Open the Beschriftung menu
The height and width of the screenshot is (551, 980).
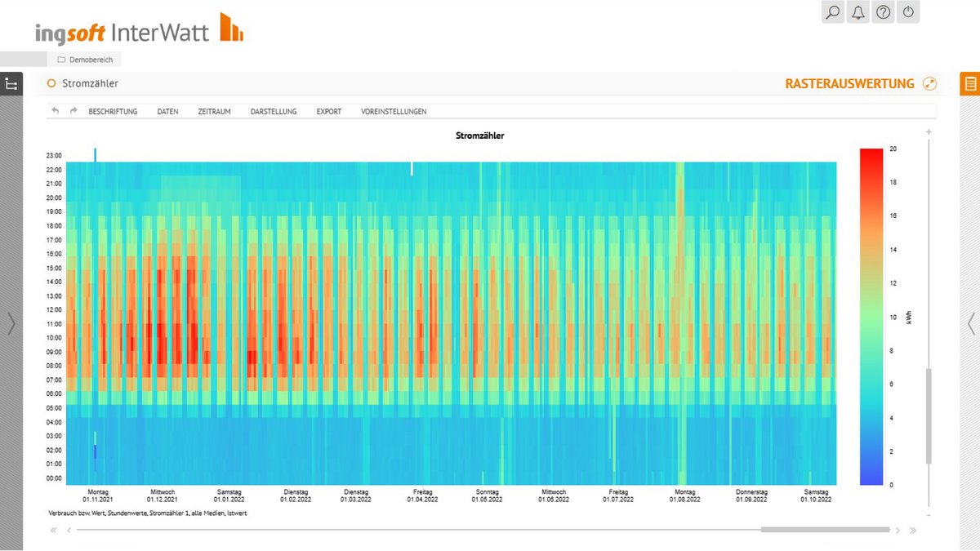point(113,112)
